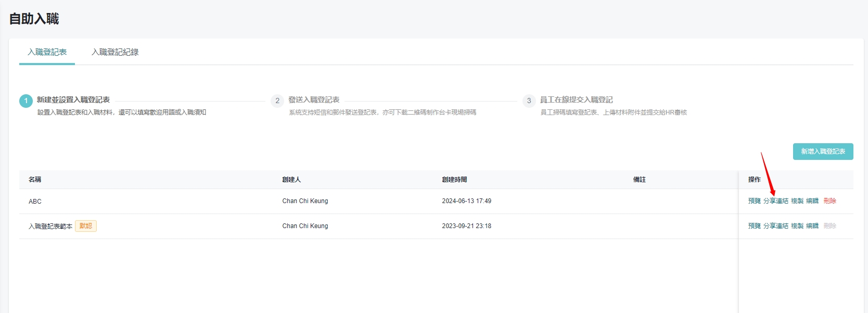Screen dimensions: 868x313
Task: Preview 入職登記表範本 via its 預覽 link
Action: (754, 226)
